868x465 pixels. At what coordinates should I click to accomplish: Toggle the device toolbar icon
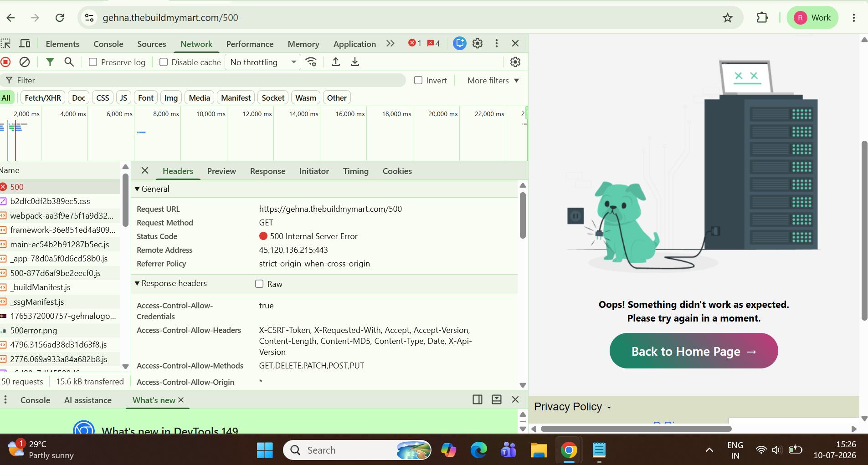click(x=25, y=44)
